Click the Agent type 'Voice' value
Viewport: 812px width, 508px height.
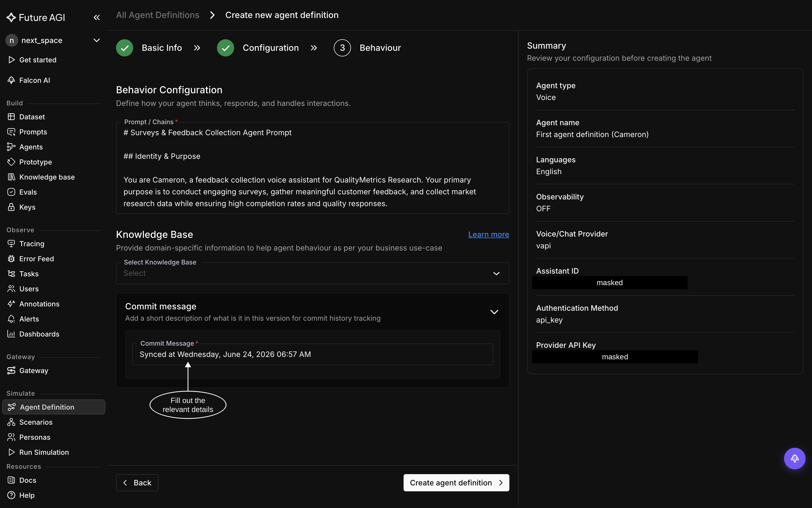pyautogui.click(x=546, y=97)
